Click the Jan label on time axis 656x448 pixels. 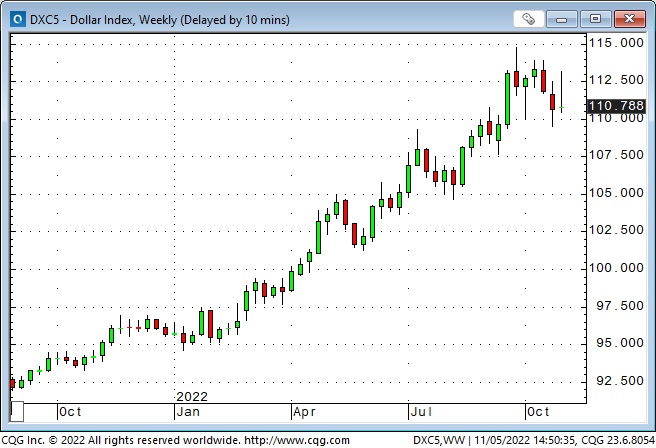pyautogui.click(x=188, y=412)
